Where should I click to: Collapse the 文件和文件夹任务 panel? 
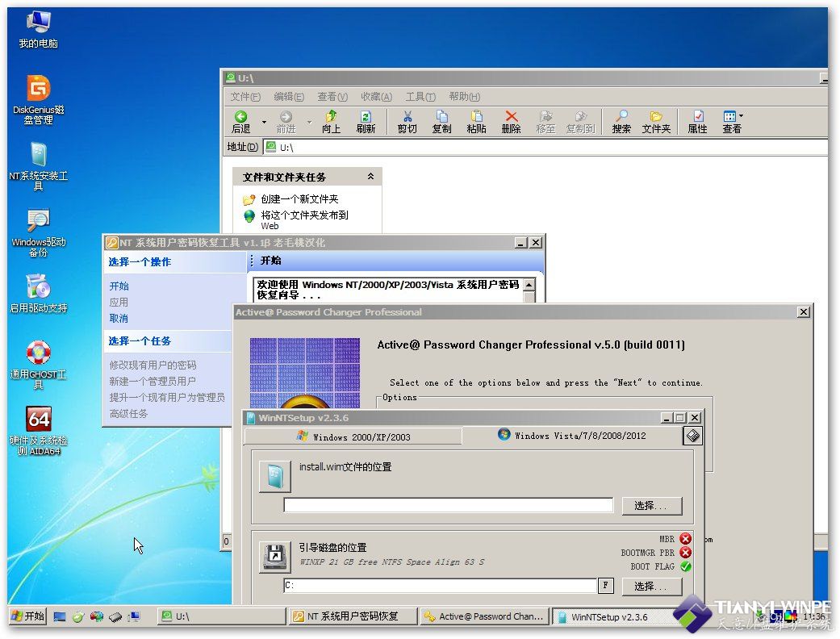point(370,176)
